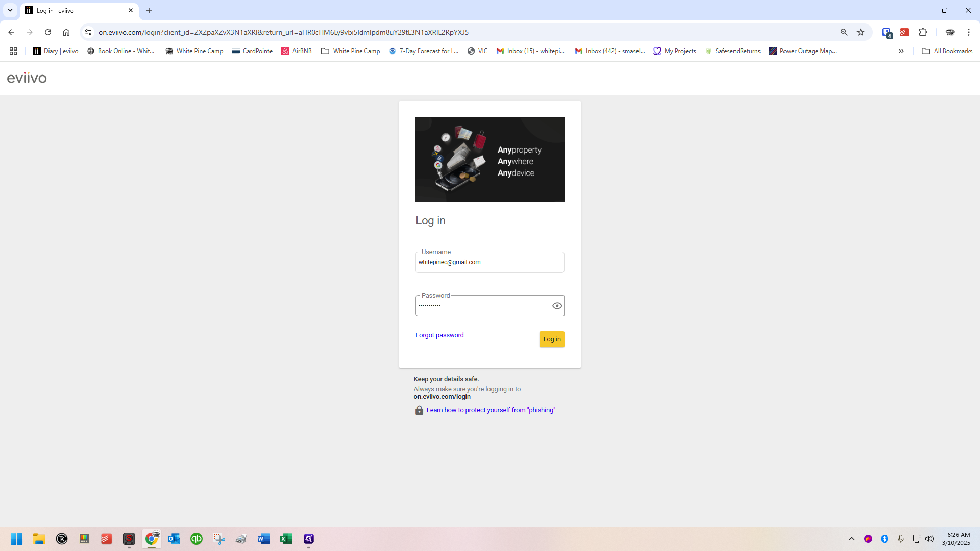Click the yellow Log in button

[x=552, y=339]
